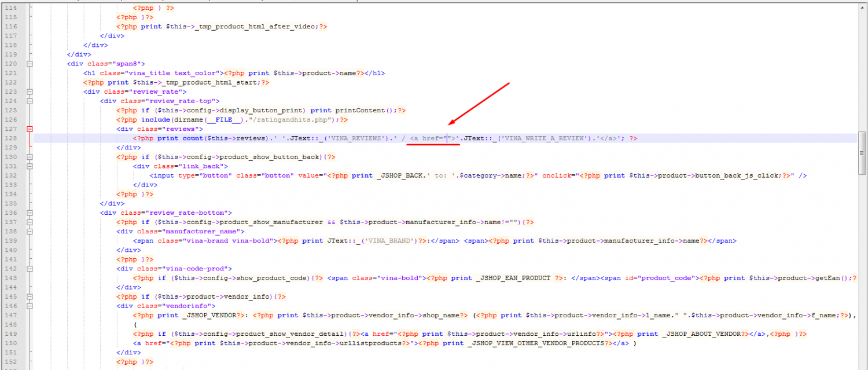The image size is (868, 370).
Task: Click line number 128 in the margin
Action: coord(12,138)
